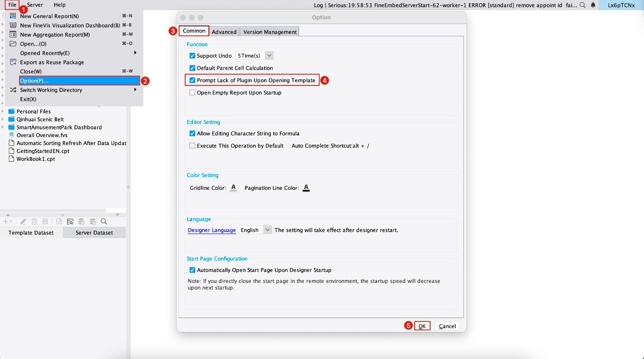The height and width of the screenshot is (359, 644).
Task: Expand the Qinhuai Scenic Belt folder
Action: click(2, 119)
